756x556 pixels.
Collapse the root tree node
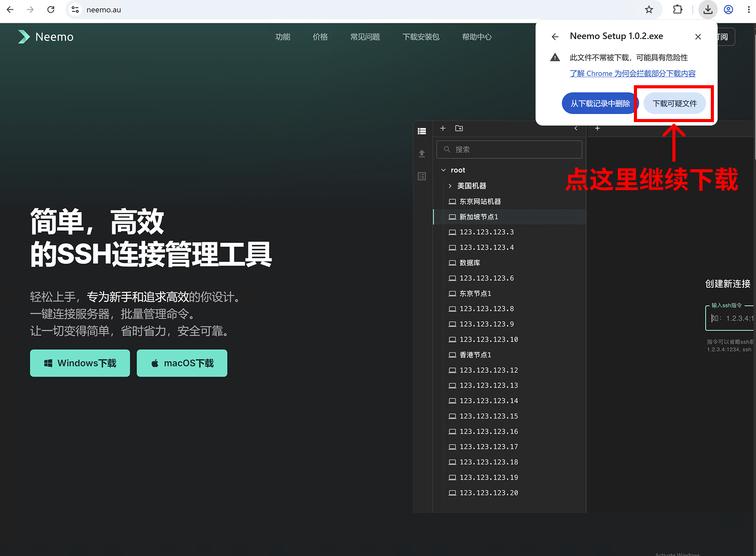coord(443,170)
